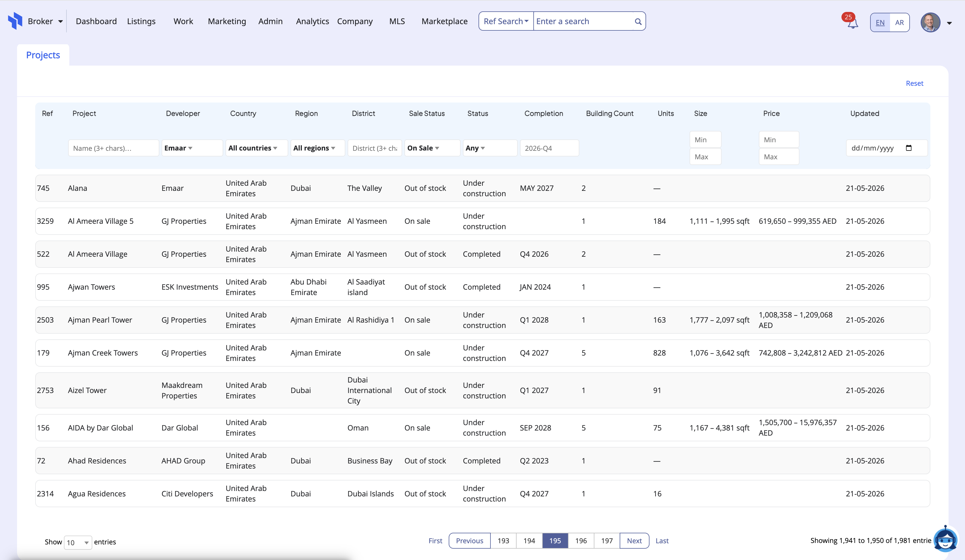Click ref 522 of Al Ameera Village
965x560 pixels.
pyautogui.click(x=43, y=254)
